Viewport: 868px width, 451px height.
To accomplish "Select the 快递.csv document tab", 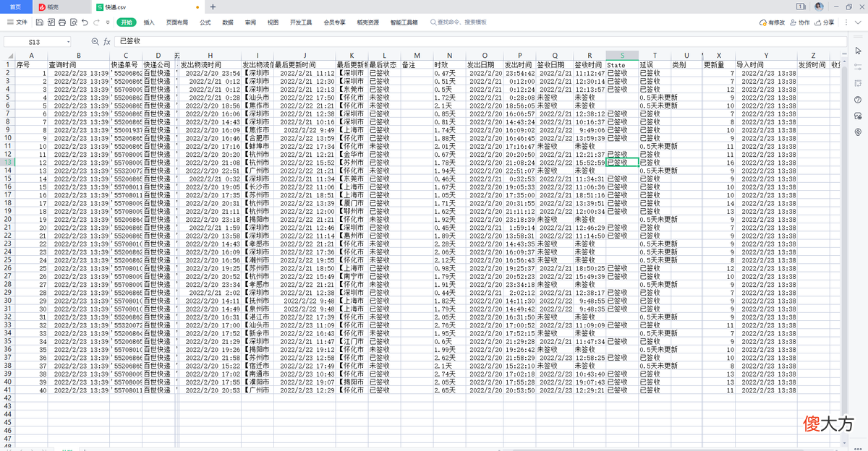I will tap(148, 7).
